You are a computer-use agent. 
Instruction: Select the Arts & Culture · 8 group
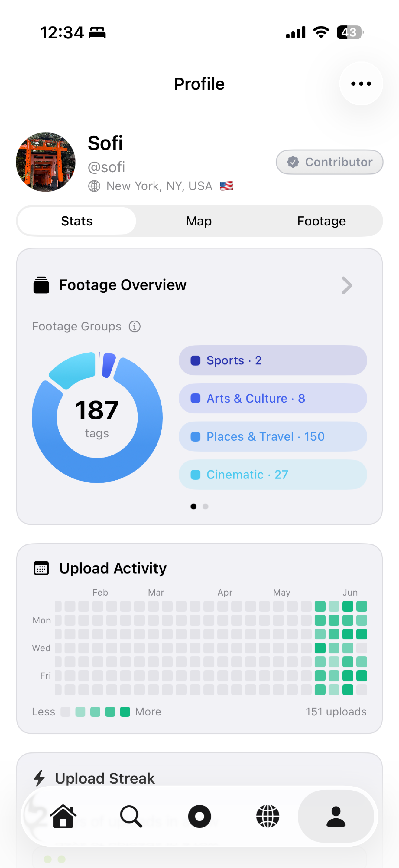coord(273,398)
